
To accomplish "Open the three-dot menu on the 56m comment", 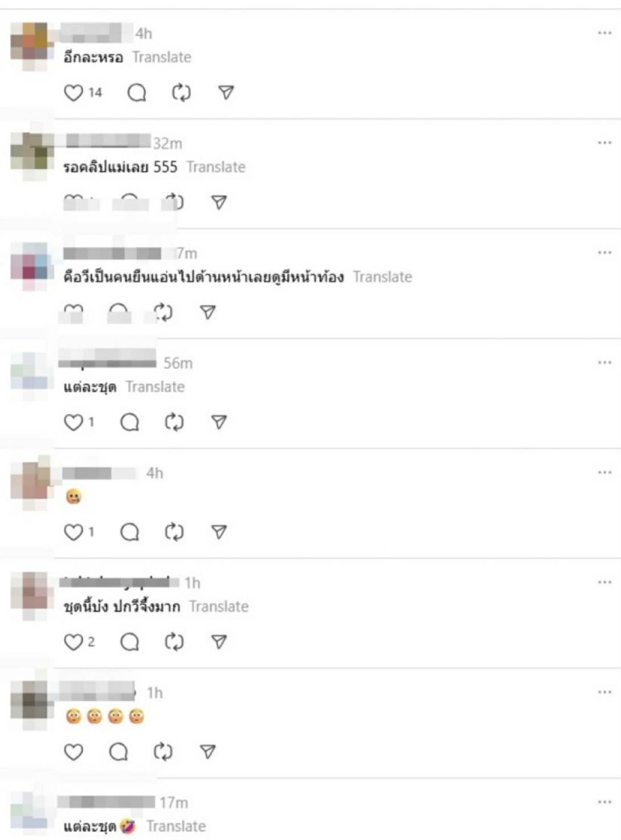I will coord(605,363).
